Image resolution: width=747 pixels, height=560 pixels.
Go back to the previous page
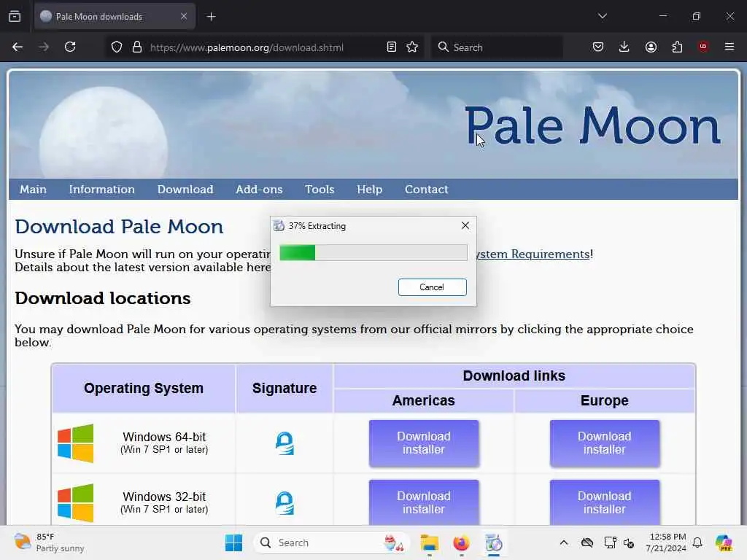[x=18, y=47]
